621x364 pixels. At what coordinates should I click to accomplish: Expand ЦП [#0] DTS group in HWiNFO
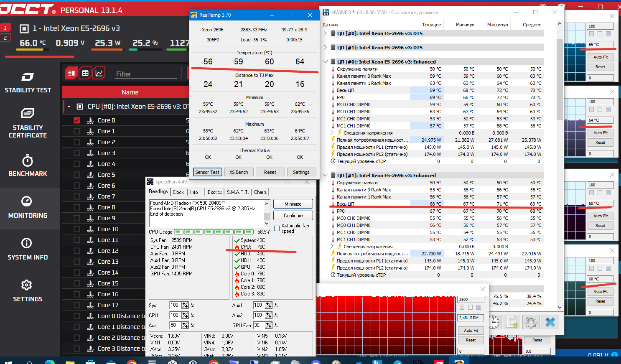326,33
